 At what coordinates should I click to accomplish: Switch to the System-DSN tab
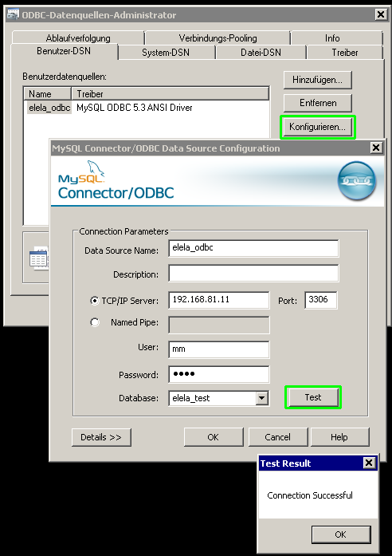[x=166, y=53]
